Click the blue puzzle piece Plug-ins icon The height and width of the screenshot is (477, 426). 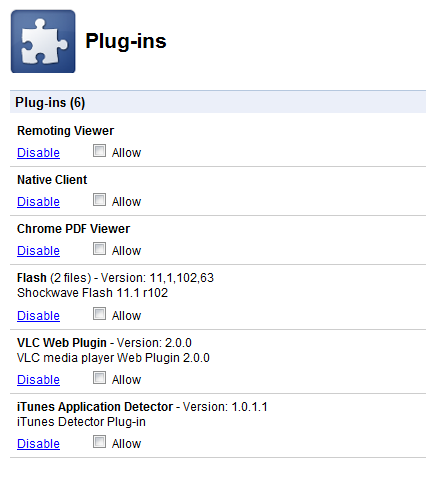43,41
